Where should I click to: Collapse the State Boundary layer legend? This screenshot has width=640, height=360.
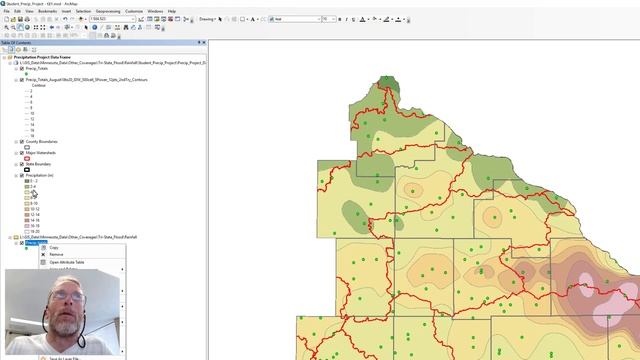(16, 164)
